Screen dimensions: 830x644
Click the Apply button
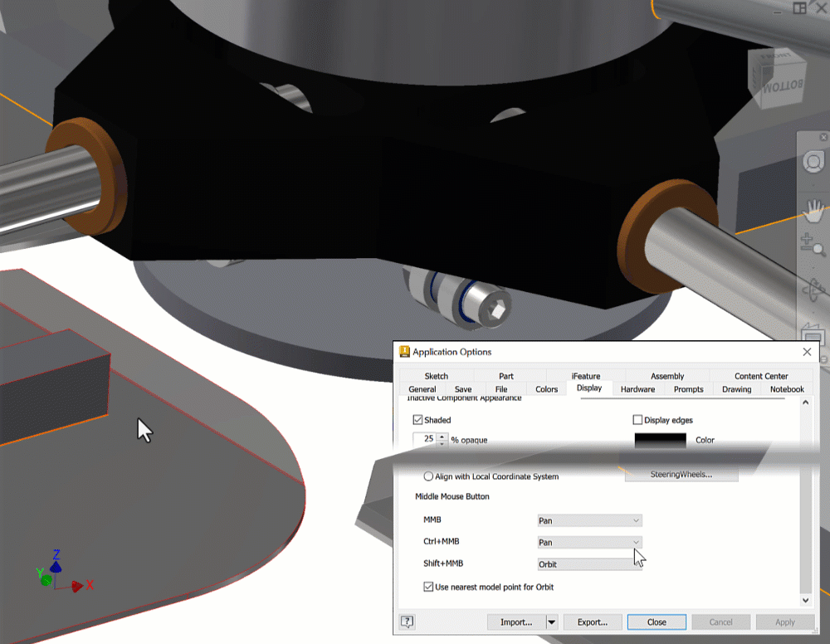pos(785,622)
